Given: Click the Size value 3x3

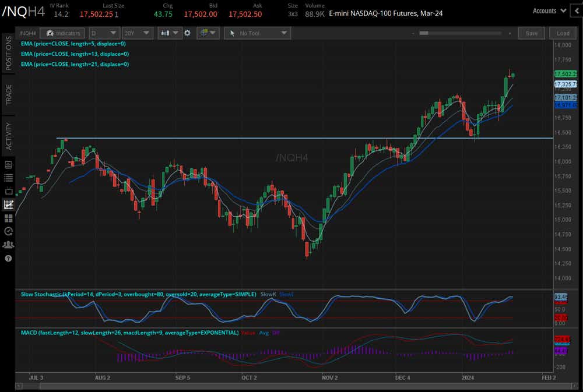Looking at the screenshot, I should point(293,14).
